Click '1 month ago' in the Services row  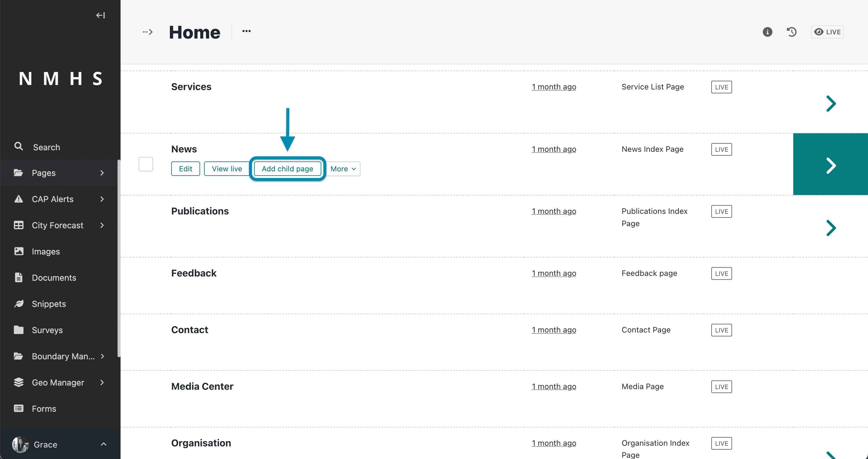554,87
